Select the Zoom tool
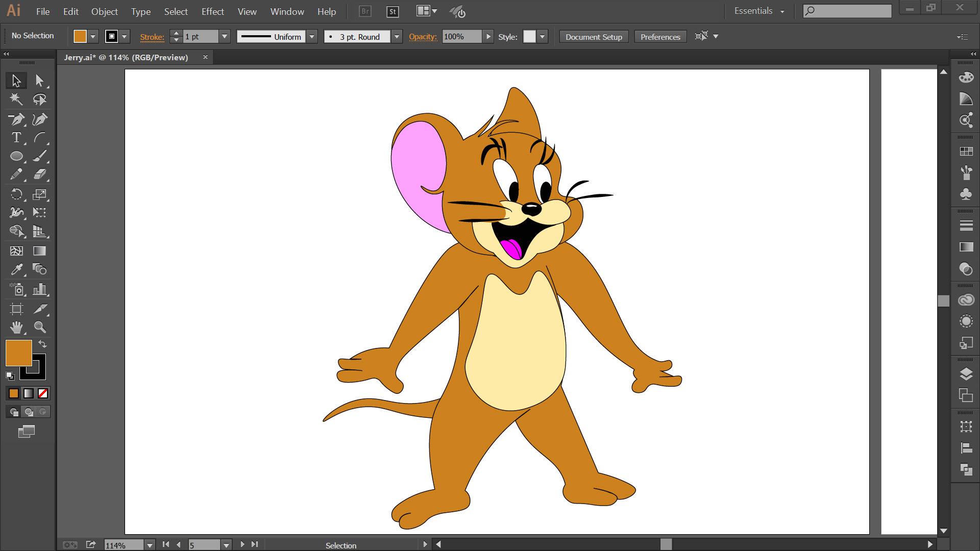Image resolution: width=980 pixels, height=551 pixels. (x=39, y=327)
